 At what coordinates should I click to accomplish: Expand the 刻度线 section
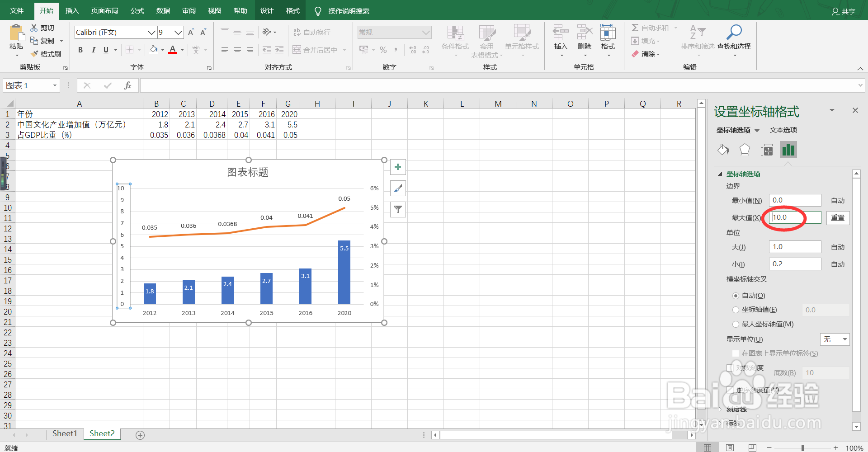tap(720, 410)
